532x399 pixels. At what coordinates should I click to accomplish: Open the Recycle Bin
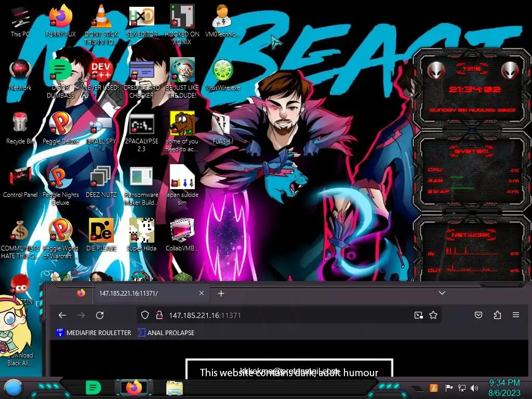[20, 128]
